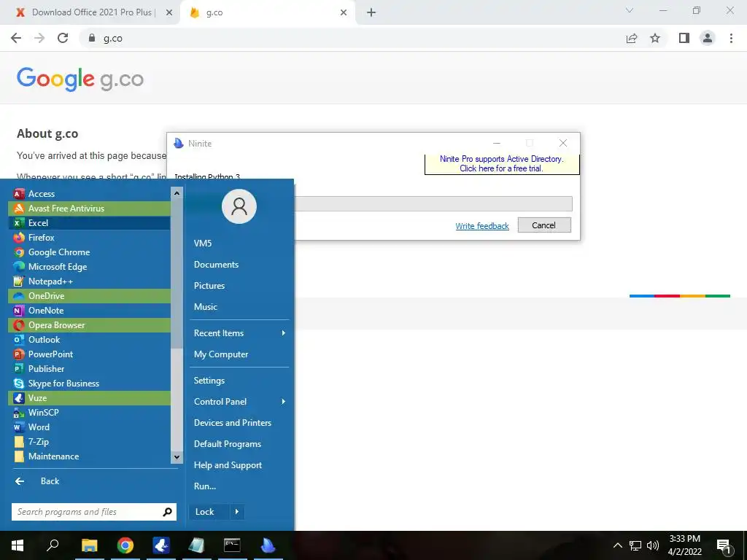The image size is (747, 560).
Task: Click the user account avatar picture
Action: point(239,206)
